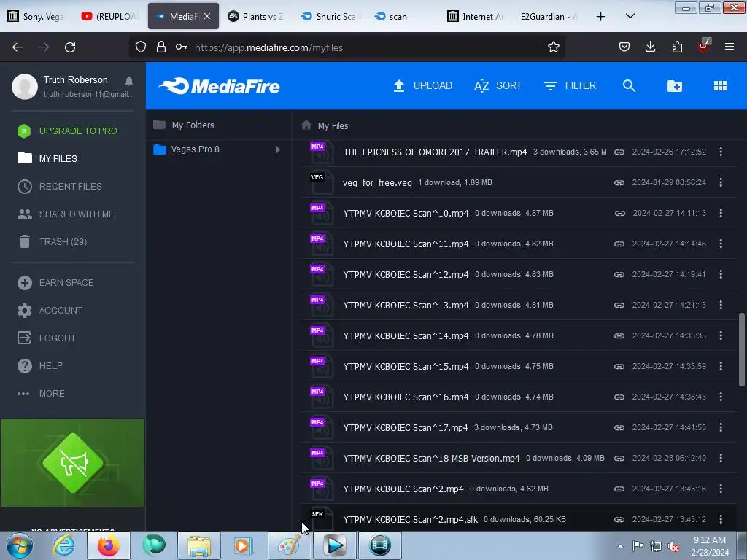The height and width of the screenshot is (560, 747).
Task: Copy share link for Scan^18 MSB Version.mp4
Action: pyautogui.click(x=619, y=458)
